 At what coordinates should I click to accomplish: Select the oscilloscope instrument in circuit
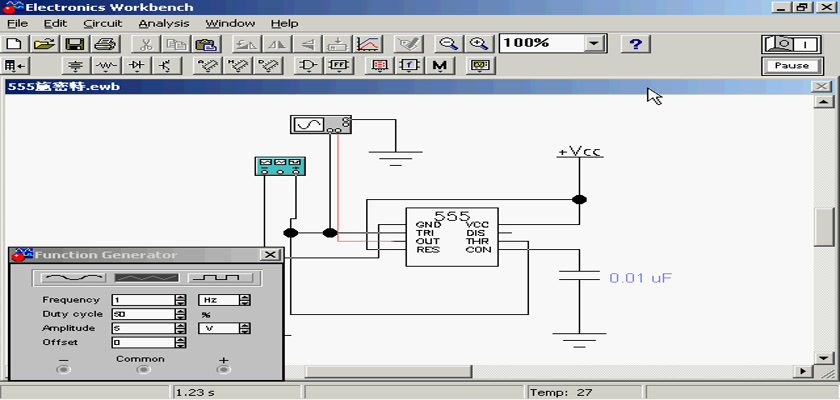click(320, 124)
